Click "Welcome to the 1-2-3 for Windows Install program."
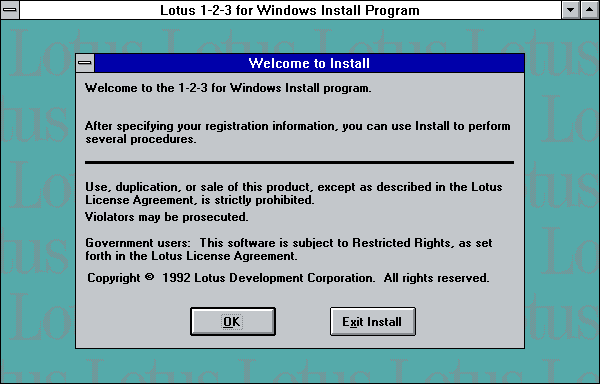The width and height of the screenshot is (600, 384). [x=228, y=88]
